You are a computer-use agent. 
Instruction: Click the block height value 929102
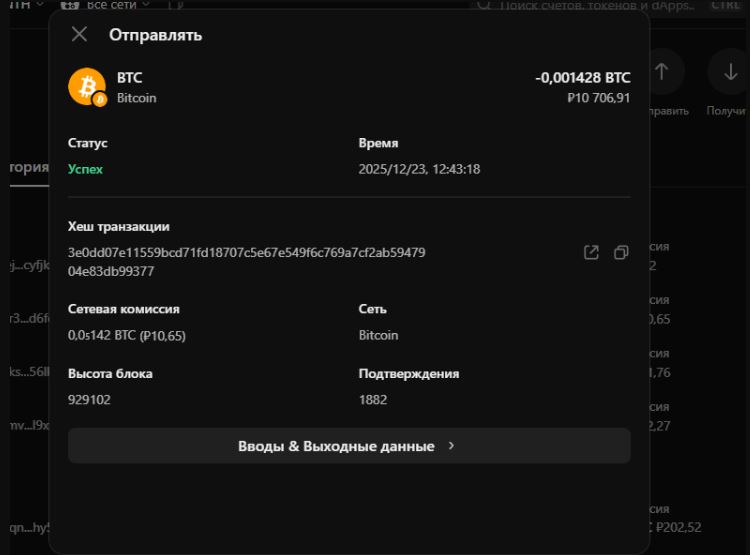(x=89, y=400)
